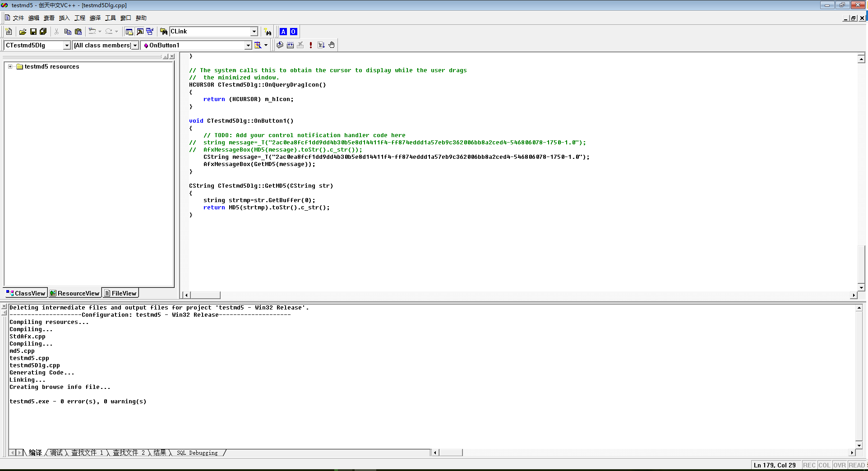
Task: Click the document icon beside 文件 menu
Action: 7,18
